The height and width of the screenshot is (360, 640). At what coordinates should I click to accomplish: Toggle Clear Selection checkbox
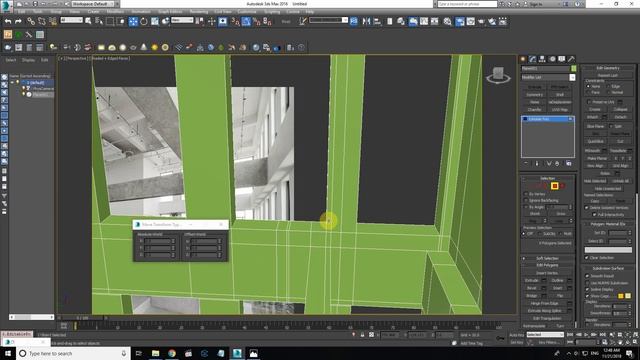587,258
